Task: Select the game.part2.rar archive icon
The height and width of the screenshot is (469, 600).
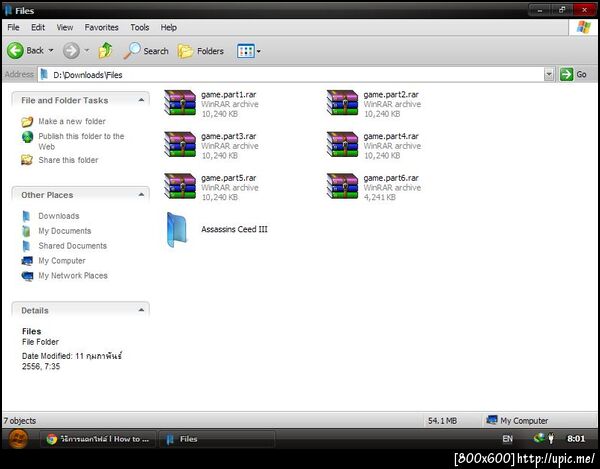Action: click(342, 103)
